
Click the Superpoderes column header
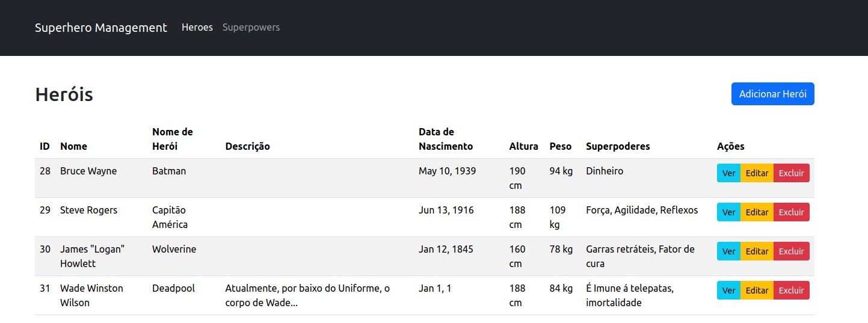[618, 146]
